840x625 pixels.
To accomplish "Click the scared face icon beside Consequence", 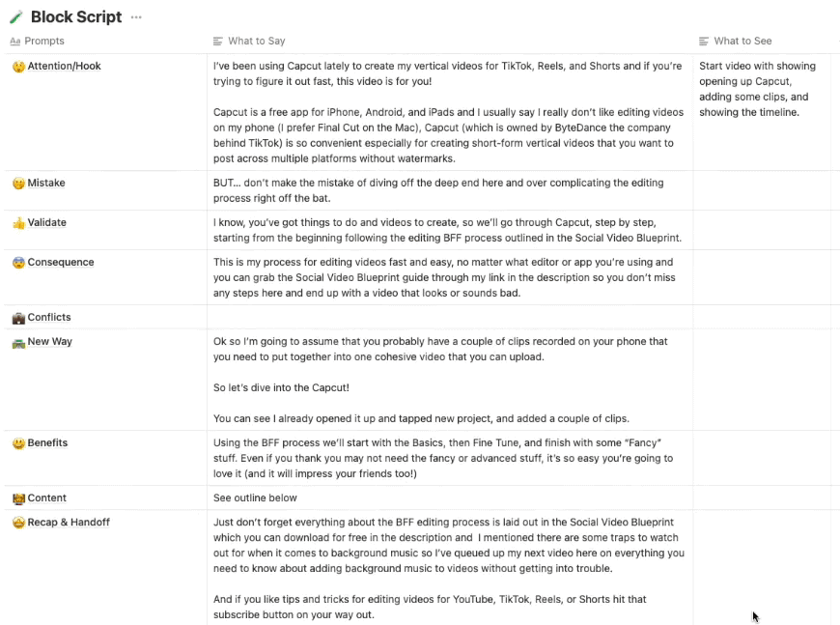I will [18, 263].
